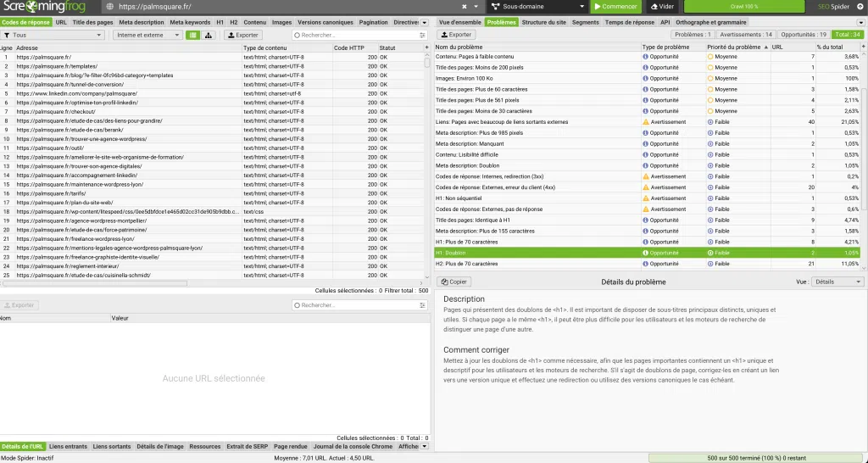Toggle the list view mode icon
The height and width of the screenshot is (463, 868).
tap(192, 35)
